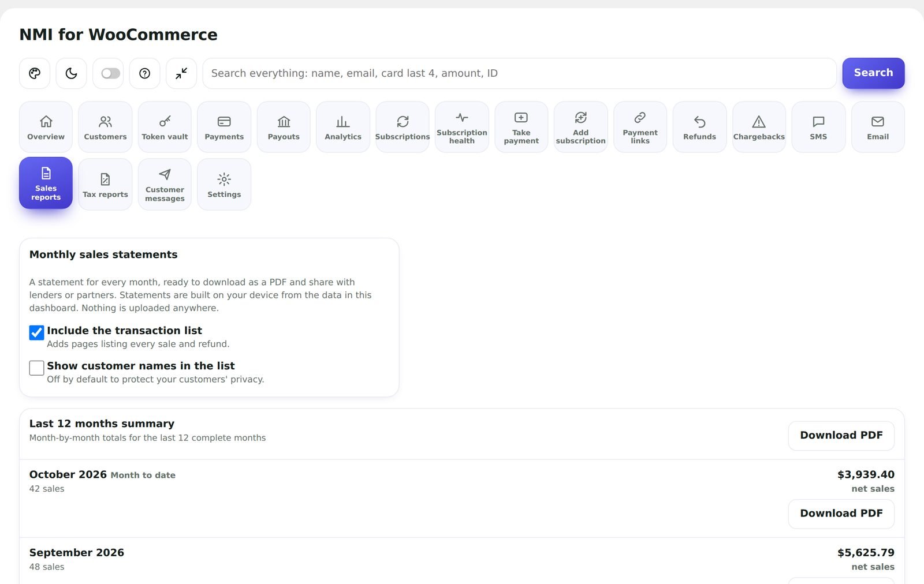
Task: Open Add subscription
Action: (580, 127)
